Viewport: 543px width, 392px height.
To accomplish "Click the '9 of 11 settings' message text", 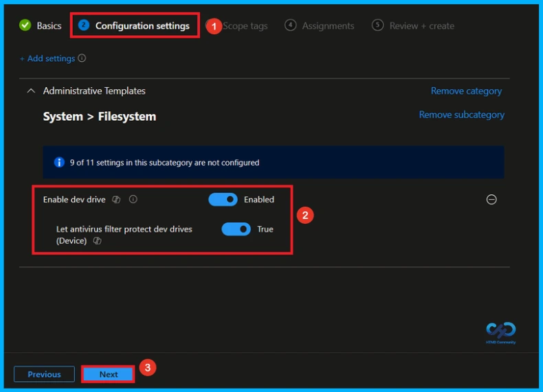I will 164,163.
